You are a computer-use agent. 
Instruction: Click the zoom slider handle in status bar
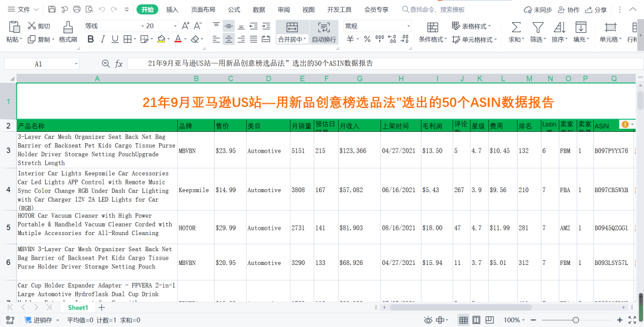pos(575,320)
